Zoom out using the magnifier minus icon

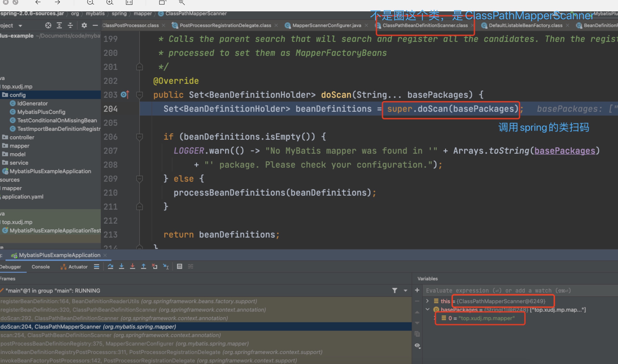click(x=90, y=2)
